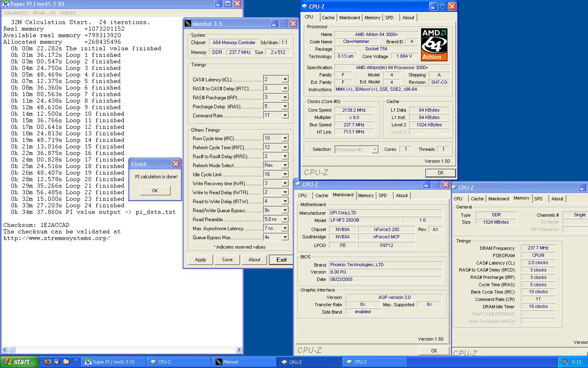Click the Phoenix Technologies, LTD BIOS brand field
588x368 pixels.
(x=386, y=265)
